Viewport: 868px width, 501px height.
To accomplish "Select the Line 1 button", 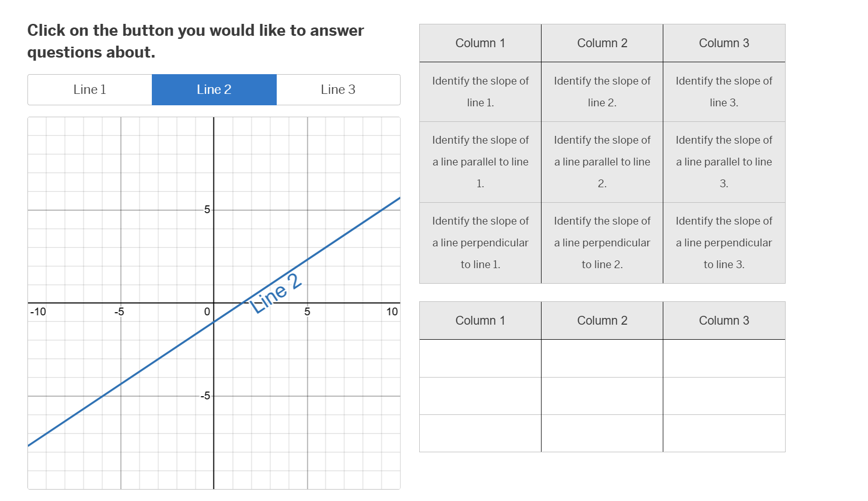I will [x=89, y=89].
